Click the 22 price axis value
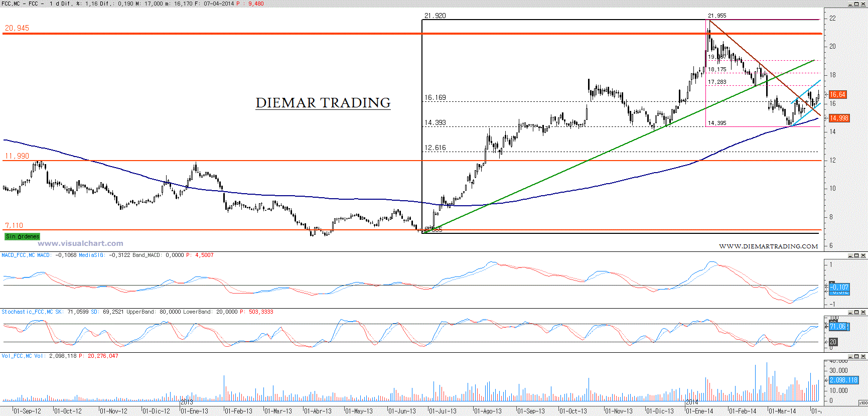Screen dimensions: 868x416 pos(832,18)
